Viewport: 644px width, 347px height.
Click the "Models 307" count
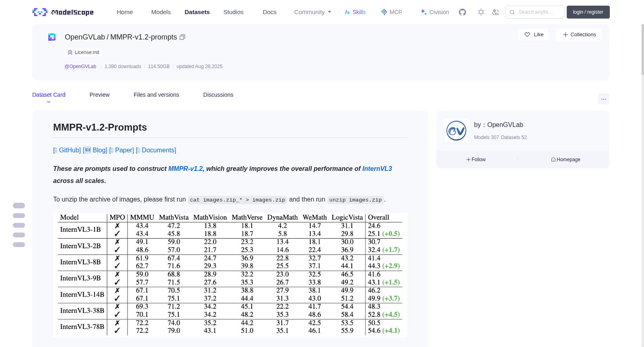pyautogui.click(x=487, y=137)
